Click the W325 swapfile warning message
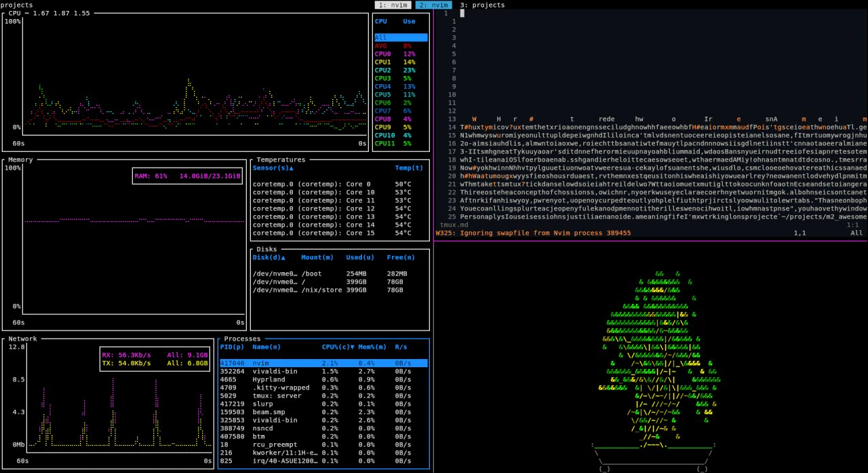868x473 pixels. click(533, 233)
